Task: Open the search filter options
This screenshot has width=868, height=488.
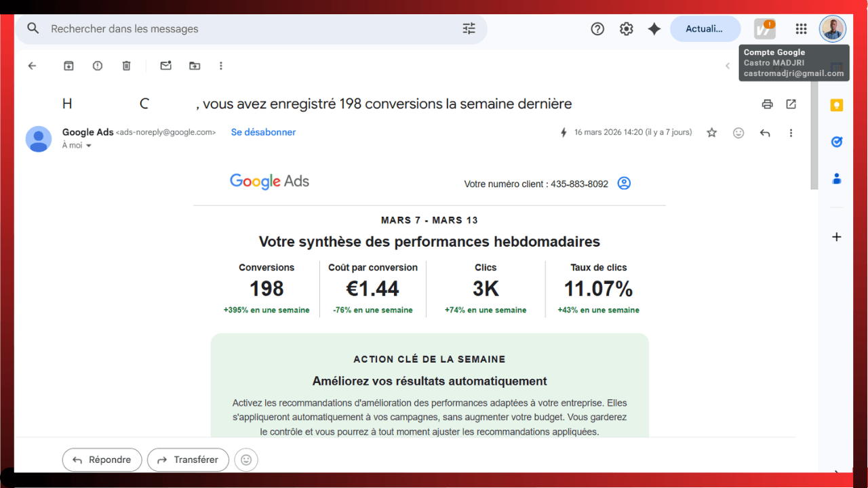Action: [469, 28]
